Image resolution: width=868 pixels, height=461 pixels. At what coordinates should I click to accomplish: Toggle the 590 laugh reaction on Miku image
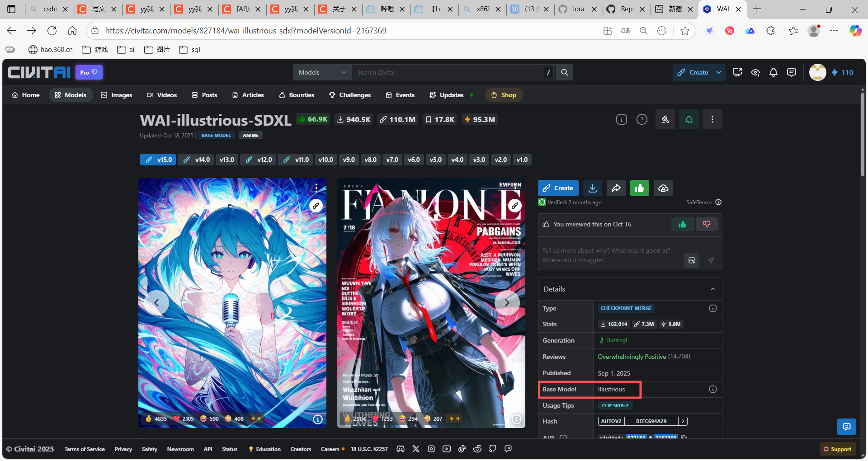(x=210, y=419)
